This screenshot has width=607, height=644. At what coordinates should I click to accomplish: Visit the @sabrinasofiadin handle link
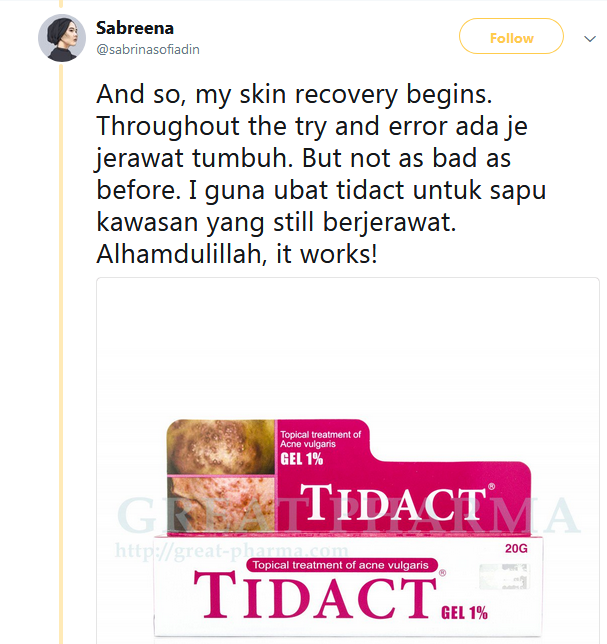[x=148, y=50]
